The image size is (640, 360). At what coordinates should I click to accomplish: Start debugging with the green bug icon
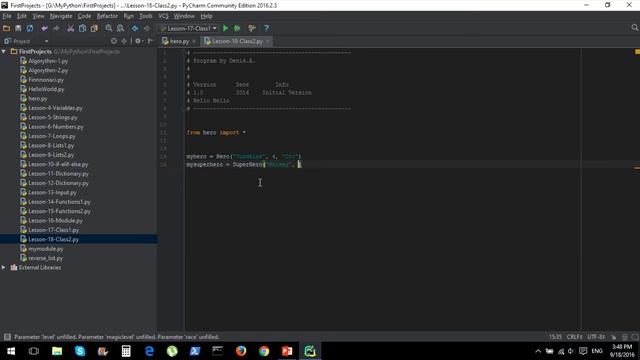click(237, 28)
